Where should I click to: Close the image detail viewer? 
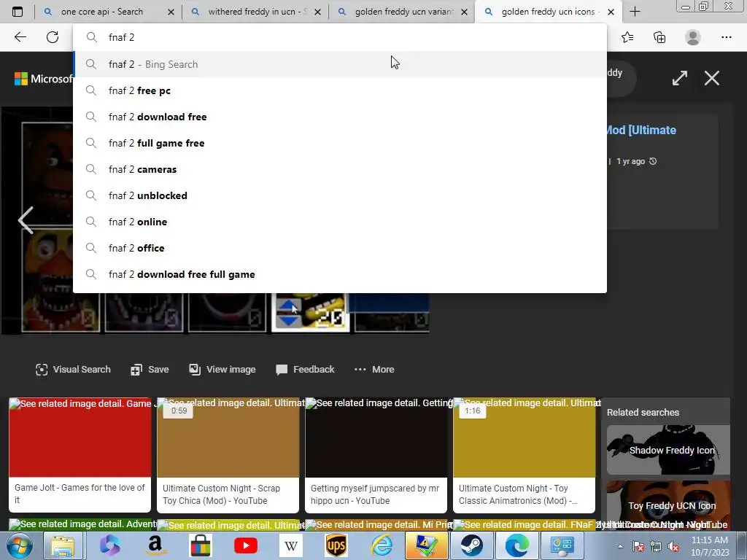712,78
